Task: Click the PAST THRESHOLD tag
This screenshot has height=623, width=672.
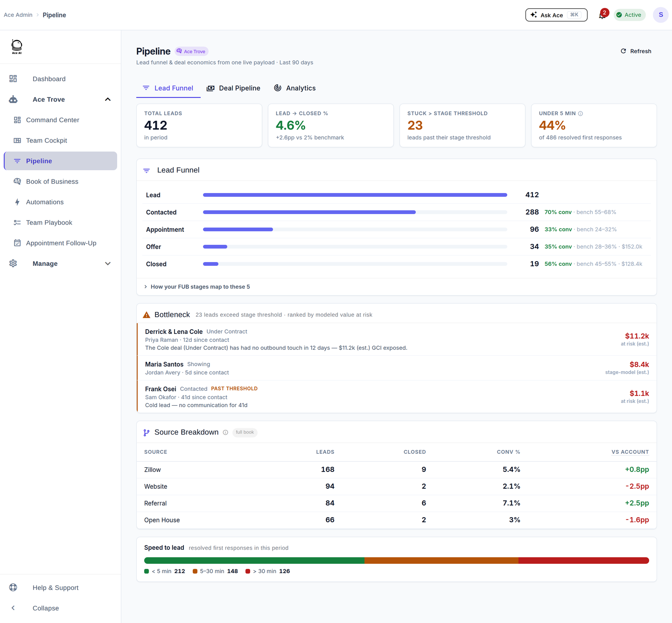Action: pos(234,388)
